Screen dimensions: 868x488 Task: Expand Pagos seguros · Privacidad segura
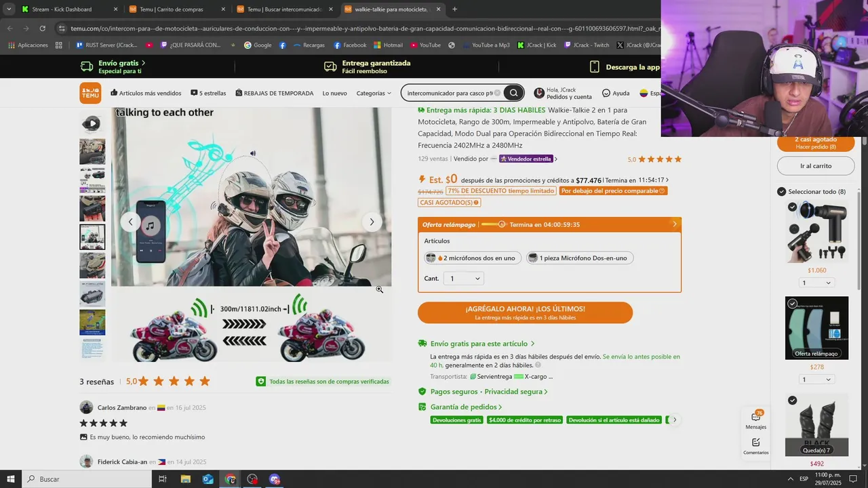[x=484, y=392]
